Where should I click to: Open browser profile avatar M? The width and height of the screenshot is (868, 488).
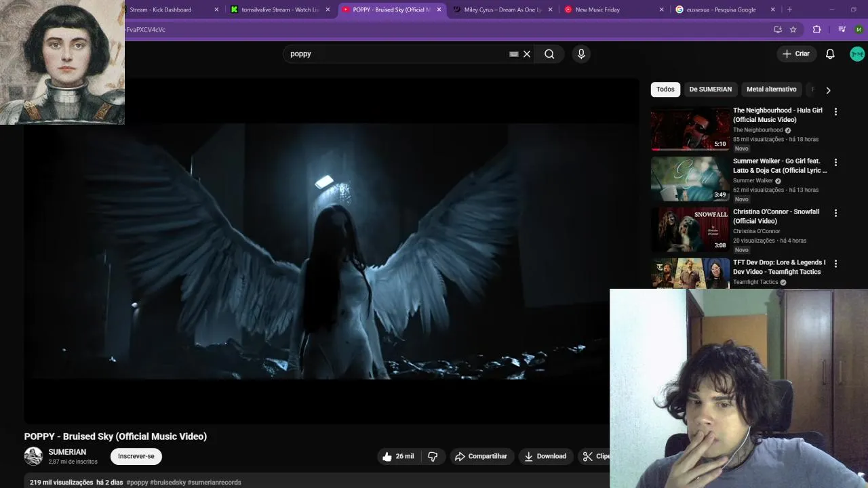[x=859, y=29]
